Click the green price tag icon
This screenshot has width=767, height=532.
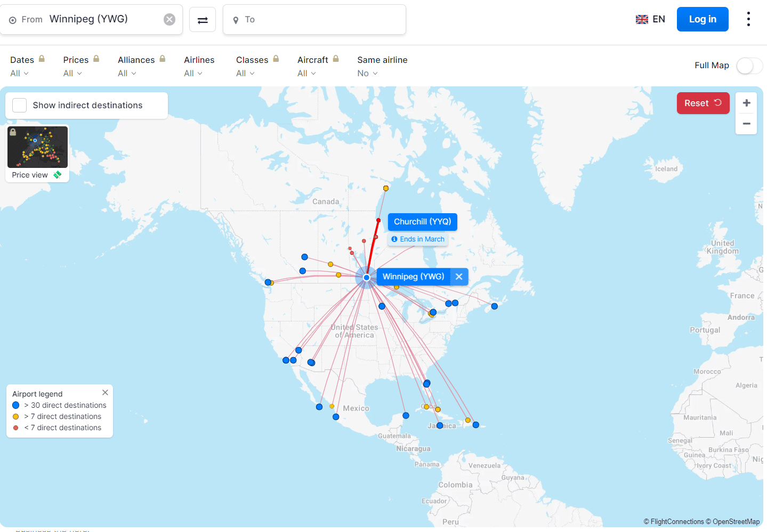point(58,175)
